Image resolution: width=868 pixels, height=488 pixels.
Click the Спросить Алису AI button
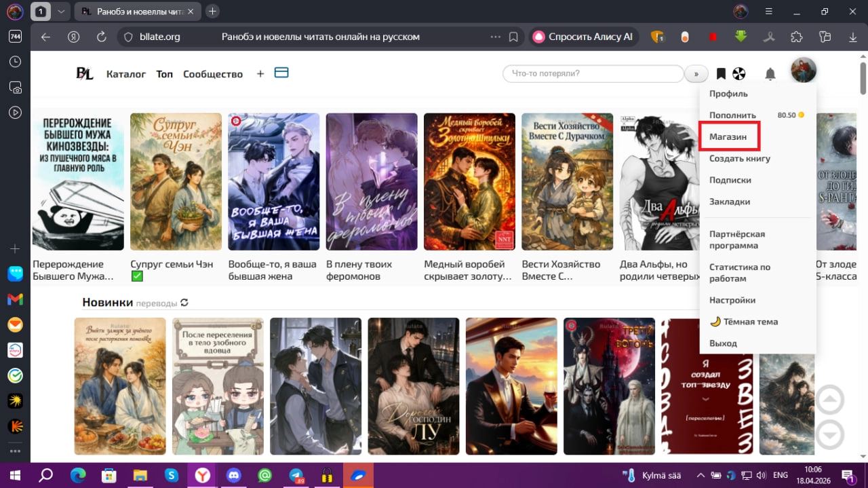[x=584, y=37]
